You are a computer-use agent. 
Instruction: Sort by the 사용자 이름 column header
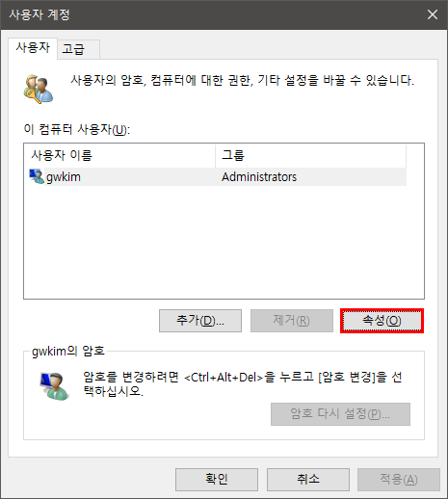119,156
